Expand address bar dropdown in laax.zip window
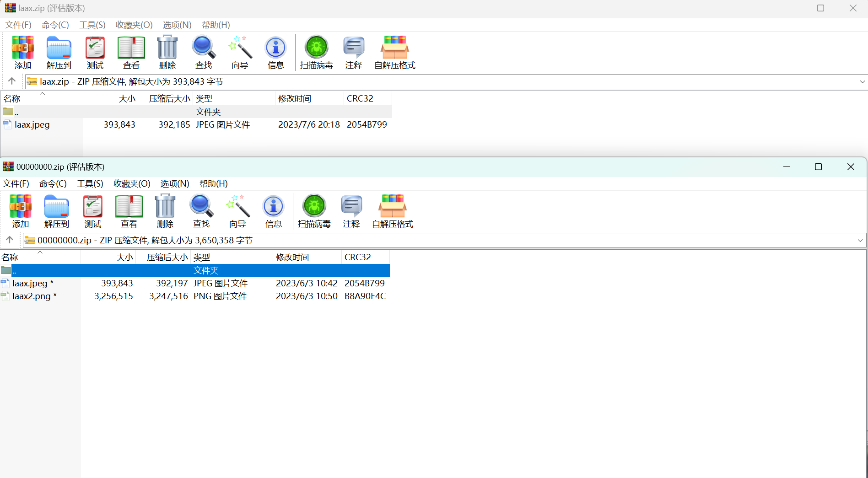 click(x=862, y=82)
